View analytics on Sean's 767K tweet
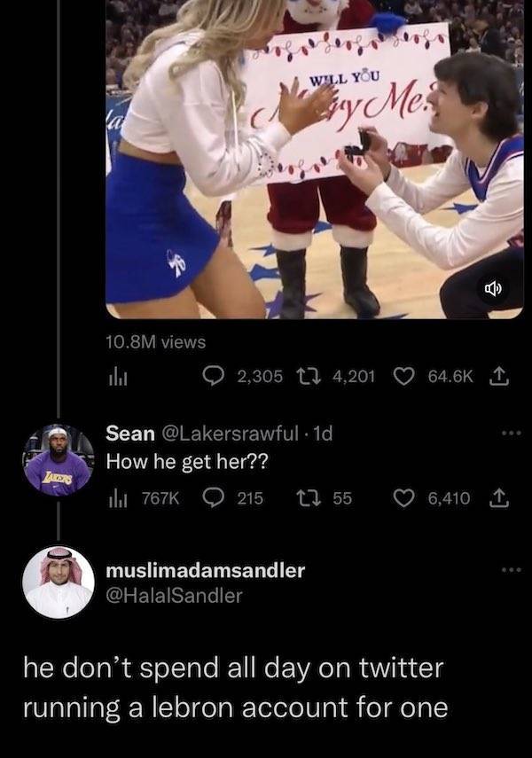Image resolution: width=532 pixels, height=758 pixels. (116, 498)
